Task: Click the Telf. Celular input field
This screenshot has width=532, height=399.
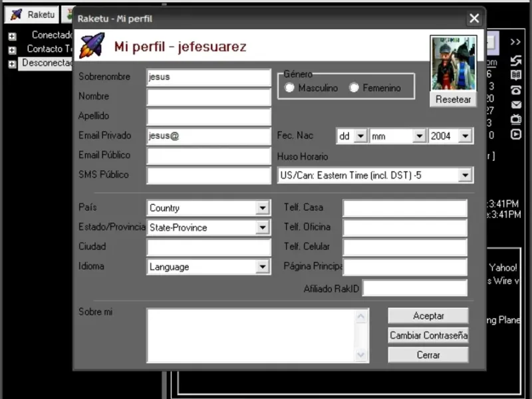Action: coord(405,247)
